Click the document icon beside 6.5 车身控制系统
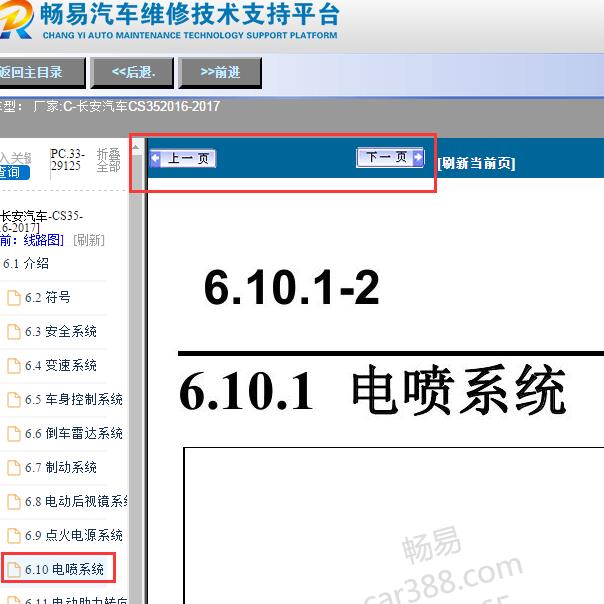 click(x=14, y=399)
